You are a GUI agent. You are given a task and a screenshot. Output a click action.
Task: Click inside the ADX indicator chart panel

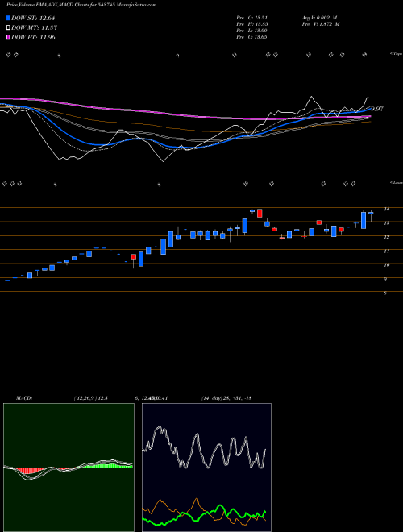click(x=206, y=468)
